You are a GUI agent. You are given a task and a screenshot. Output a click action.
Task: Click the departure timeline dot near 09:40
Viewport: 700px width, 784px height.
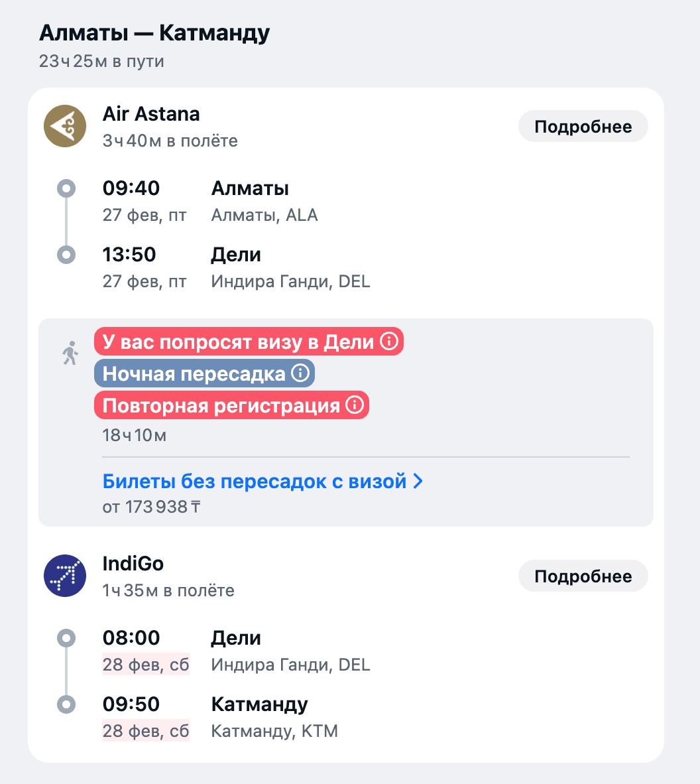tap(66, 188)
